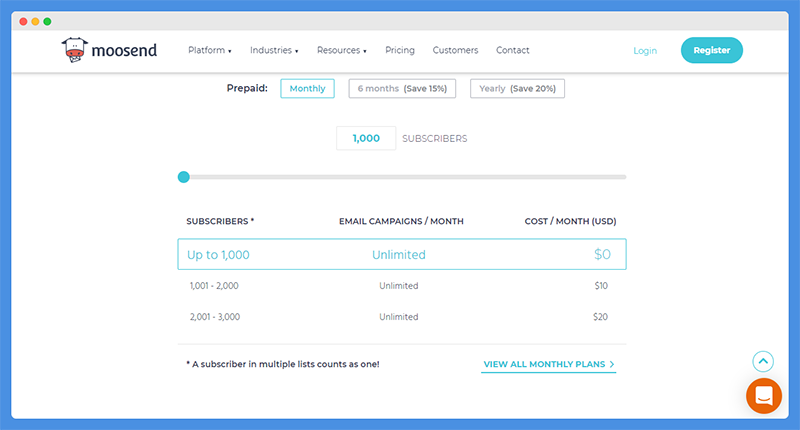Click the yellow minimize window button
The height and width of the screenshot is (430, 800).
click(x=35, y=21)
